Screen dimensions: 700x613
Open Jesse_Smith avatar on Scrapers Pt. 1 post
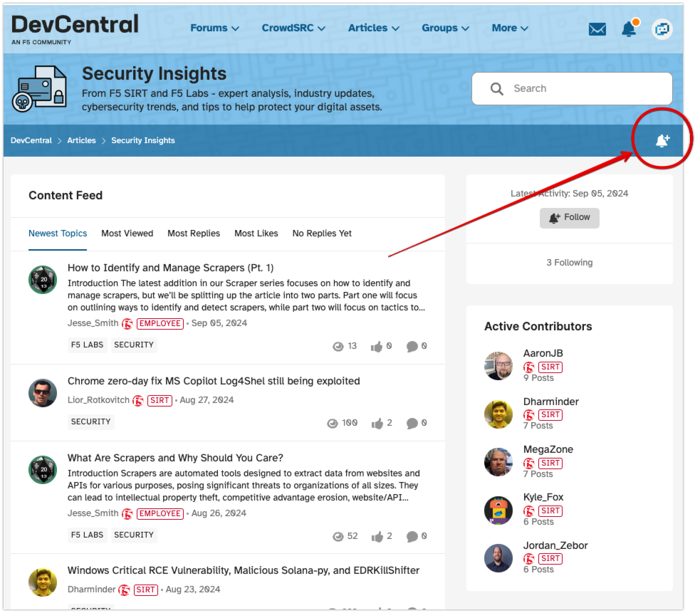[43, 280]
